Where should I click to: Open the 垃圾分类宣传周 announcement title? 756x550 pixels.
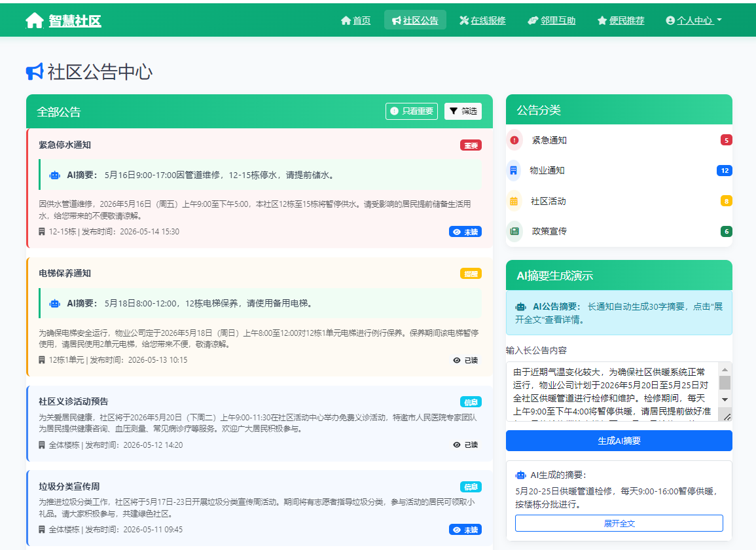pyautogui.click(x=69, y=486)
